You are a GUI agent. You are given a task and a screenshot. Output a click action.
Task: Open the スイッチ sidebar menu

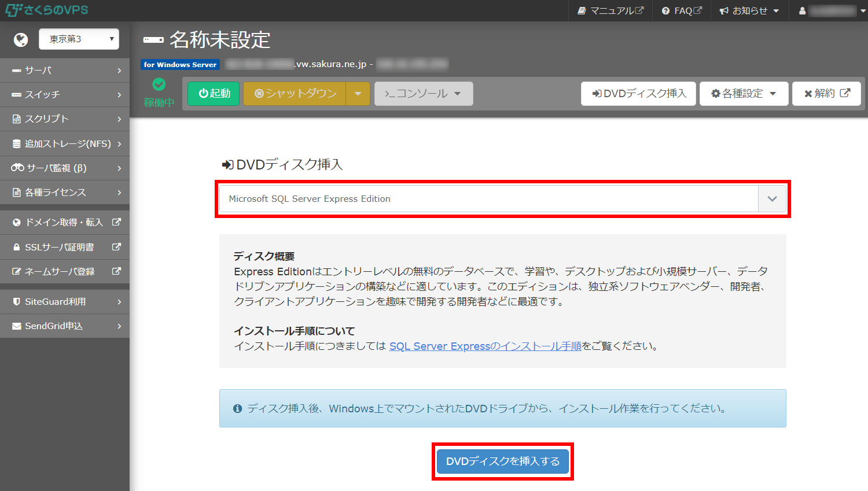pyautogui.click(x=65, y=94)
